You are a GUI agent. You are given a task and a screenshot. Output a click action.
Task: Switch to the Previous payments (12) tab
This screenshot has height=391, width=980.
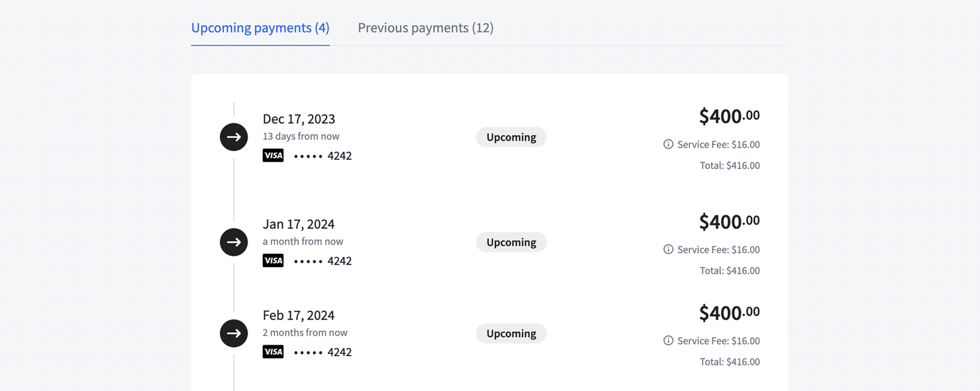pos(426,28)
